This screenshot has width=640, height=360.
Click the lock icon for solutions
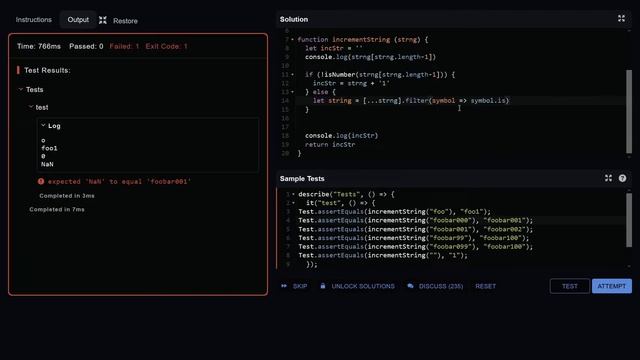tap(323, 286)
